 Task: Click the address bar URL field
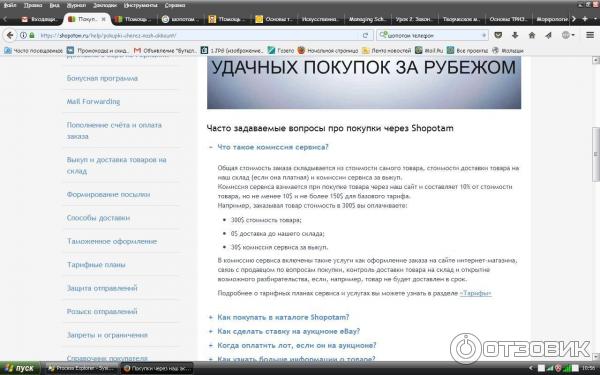199,35
